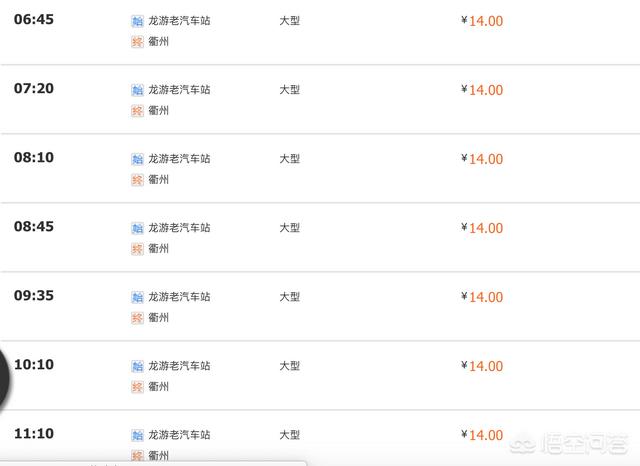Click the orange 终 icon in the 08:10 row

(x=138, y=180)
